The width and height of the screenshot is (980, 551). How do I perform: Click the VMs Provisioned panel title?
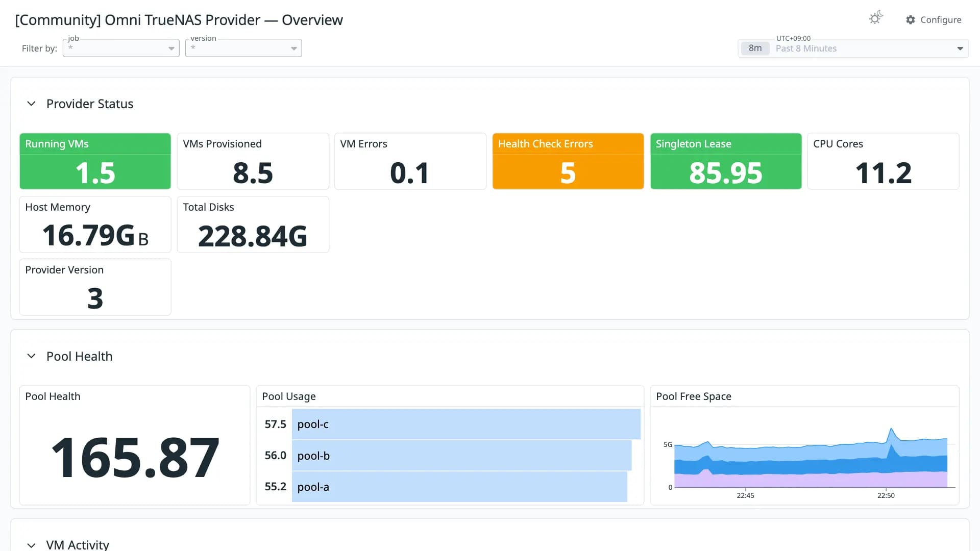coord(223,144)
